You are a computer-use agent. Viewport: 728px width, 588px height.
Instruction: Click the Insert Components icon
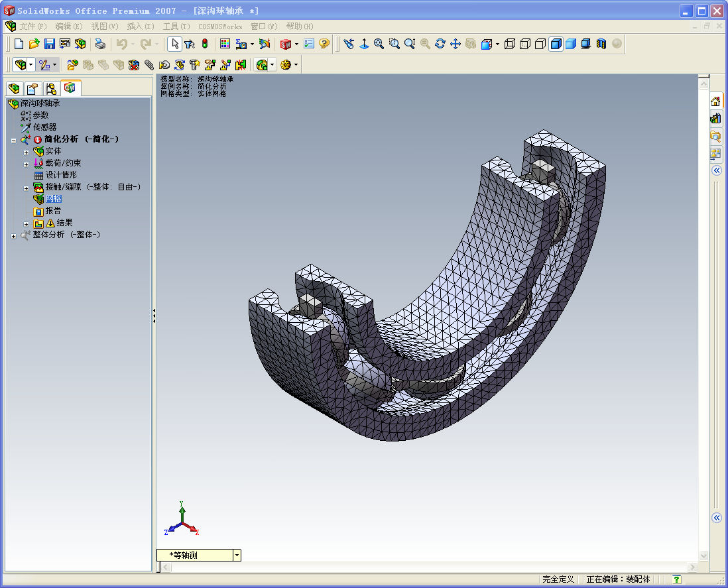pyautogui.click(x=72, y=65)
